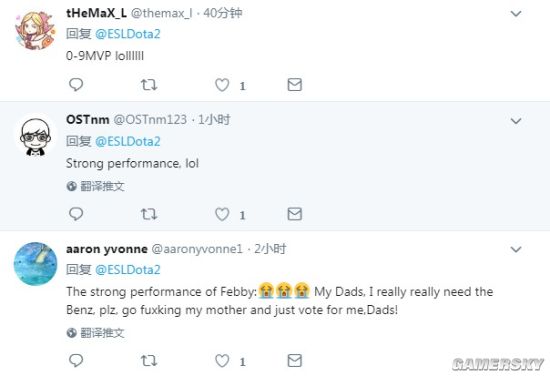Share OSTnm's tweet by message envelope
550x376 pixels.
click(x=295, y=214)
